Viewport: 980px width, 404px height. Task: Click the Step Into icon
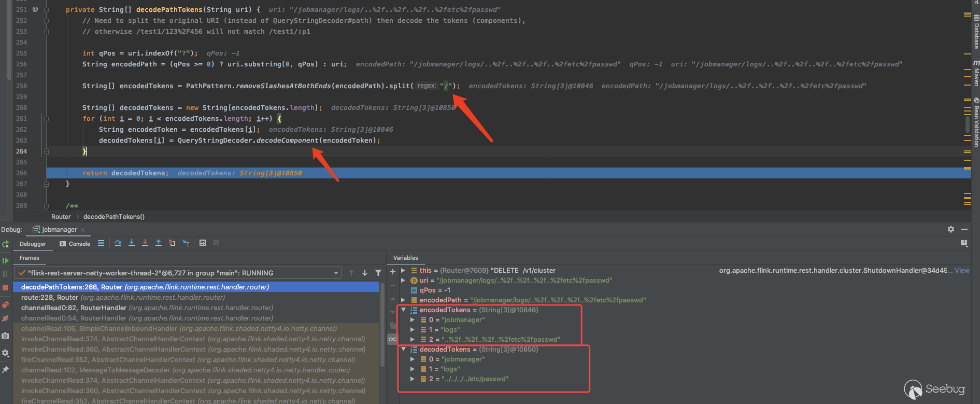tap(132, 243)
